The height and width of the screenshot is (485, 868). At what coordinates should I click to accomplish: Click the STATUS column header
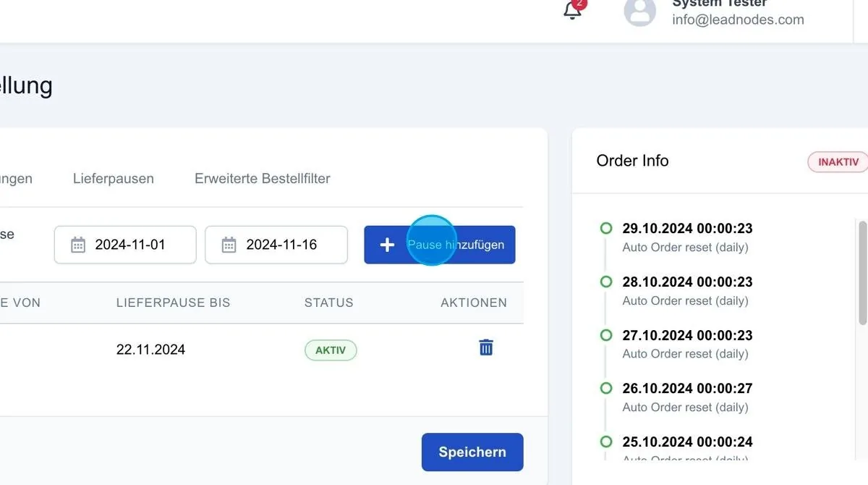click(x=329, y=303)
